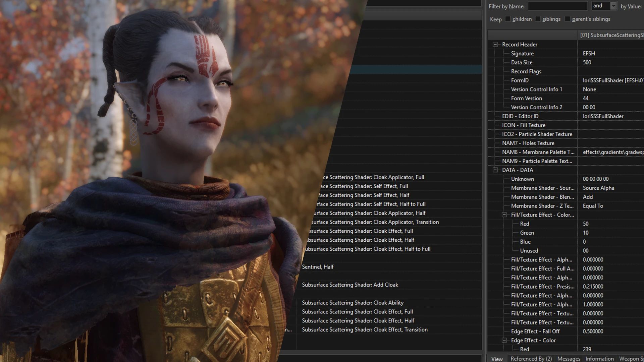This screenshot has height=362, width=644.
Task: Collapse Fill/Texture Effect - Color node
Action: (504, 215)
